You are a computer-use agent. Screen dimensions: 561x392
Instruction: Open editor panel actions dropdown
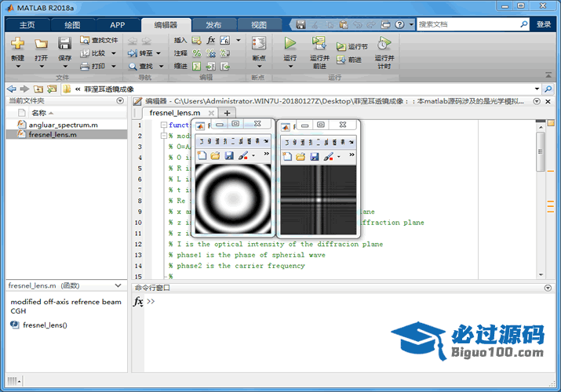click(537, 101)
